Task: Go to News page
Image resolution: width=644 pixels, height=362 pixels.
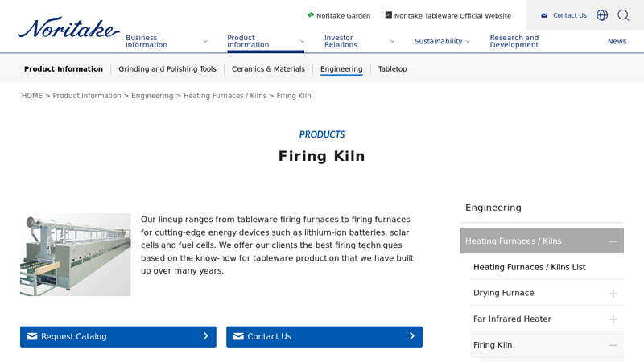Action: (617, 41)
